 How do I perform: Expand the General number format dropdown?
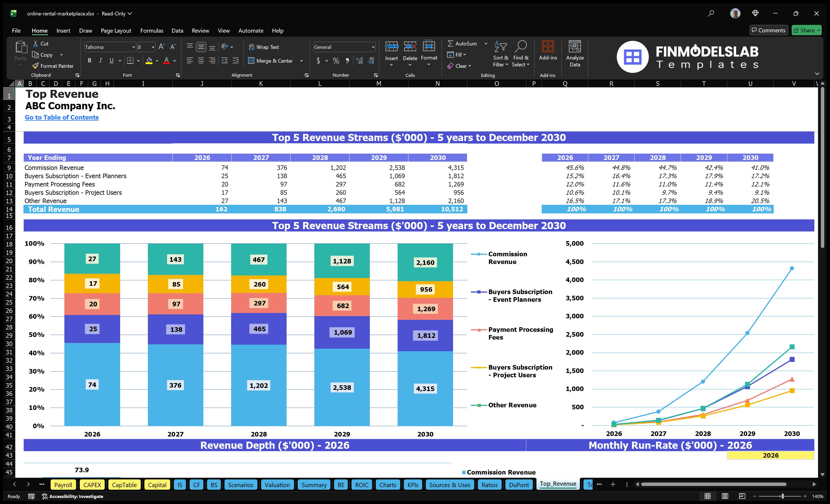(x=373, y=47)
